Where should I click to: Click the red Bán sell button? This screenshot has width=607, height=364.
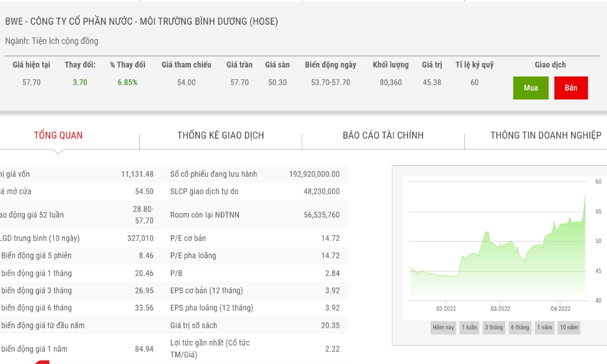pyautogui.click(x=571, y=88)
